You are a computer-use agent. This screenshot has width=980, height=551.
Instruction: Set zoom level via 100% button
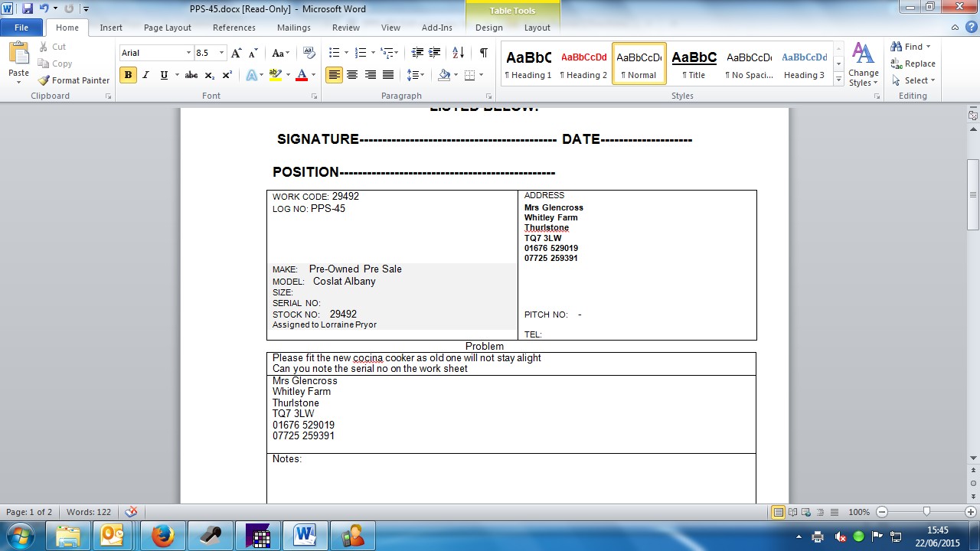pos(859,512)
